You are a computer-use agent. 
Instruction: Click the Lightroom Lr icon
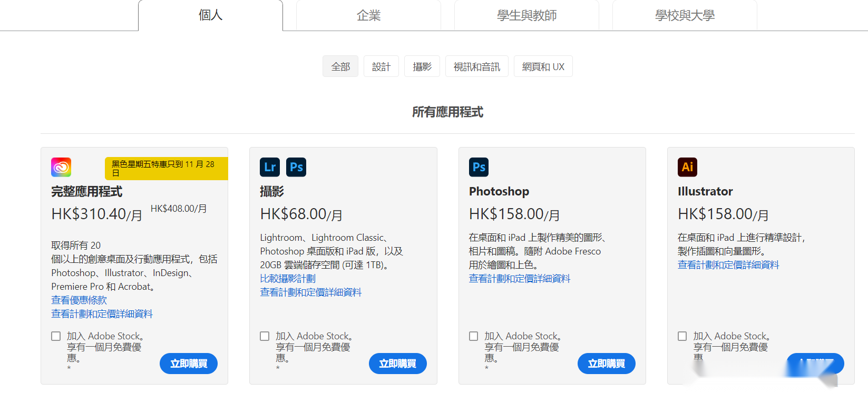tap(270, 167)
